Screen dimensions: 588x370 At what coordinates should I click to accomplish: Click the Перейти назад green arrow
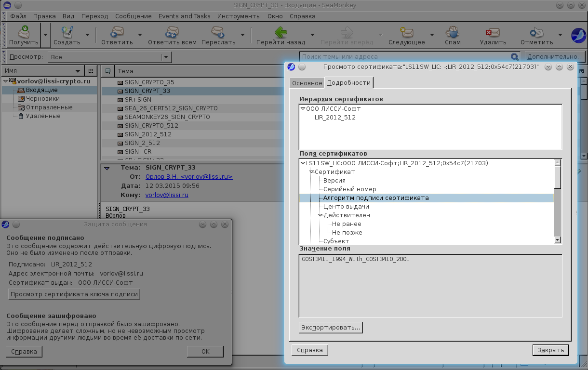pyautogui.click(x=281, y=32)
